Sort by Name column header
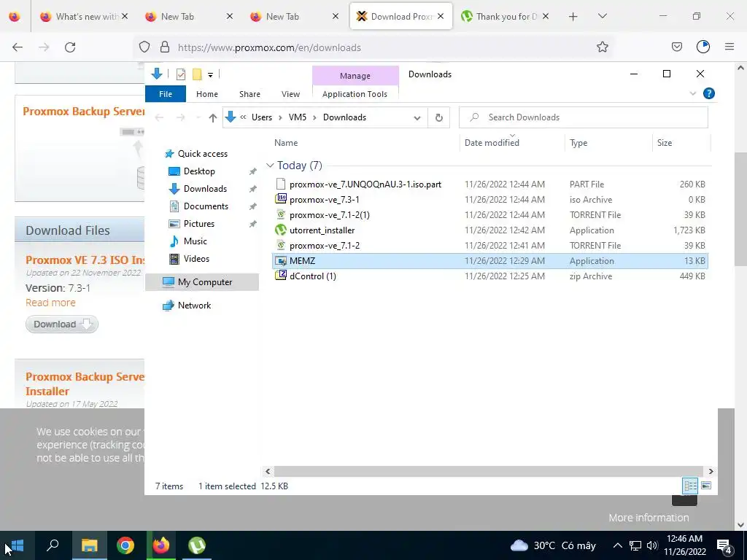Image resolution: width=747 pixels, height=560 pixels. click(x=365, y=143)
